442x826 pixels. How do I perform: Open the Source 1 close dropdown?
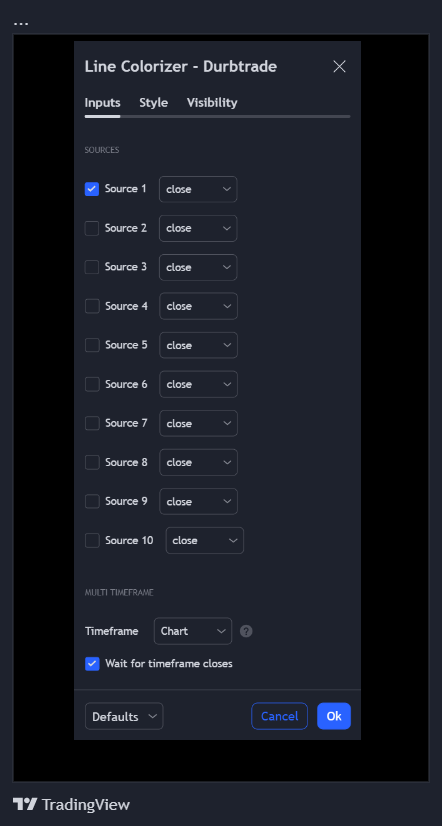coord(198,189)
